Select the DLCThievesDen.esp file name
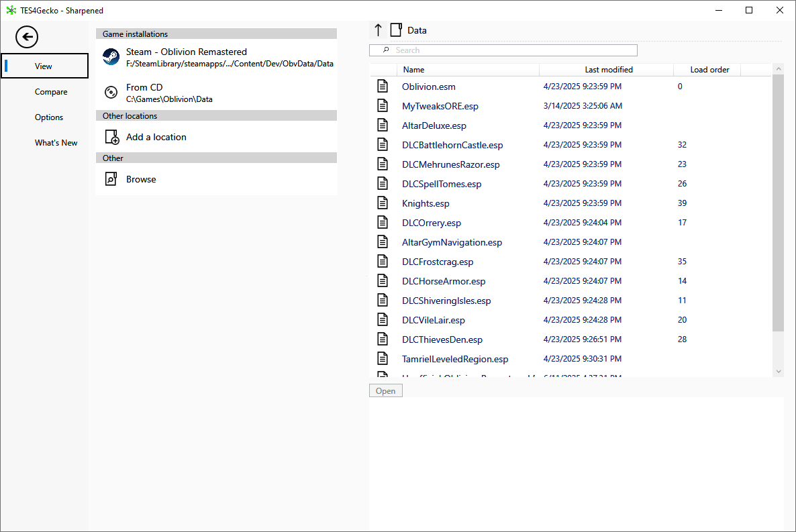This screenshot has width=796, height=532. (x=442, y=339)
